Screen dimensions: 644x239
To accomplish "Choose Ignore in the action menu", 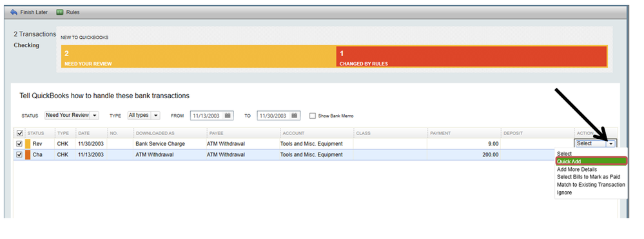I will click(x=564, y=192).
